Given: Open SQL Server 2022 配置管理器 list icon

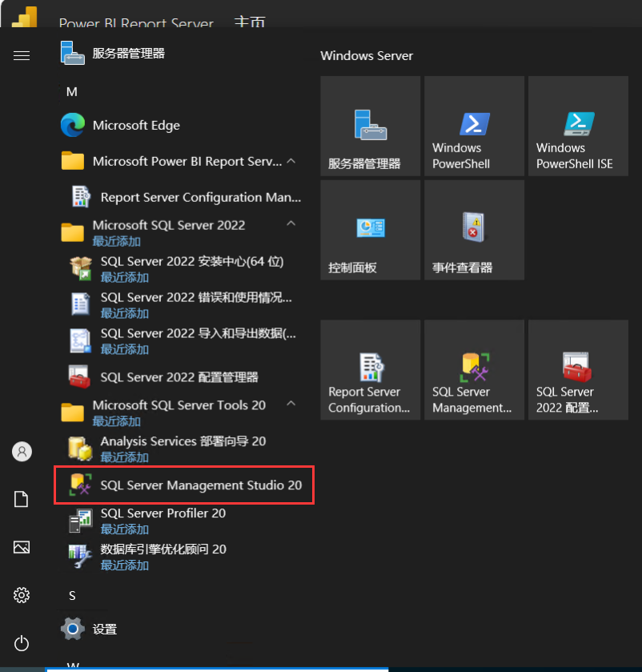Looking at the screenshot, I should pos(80,376).
